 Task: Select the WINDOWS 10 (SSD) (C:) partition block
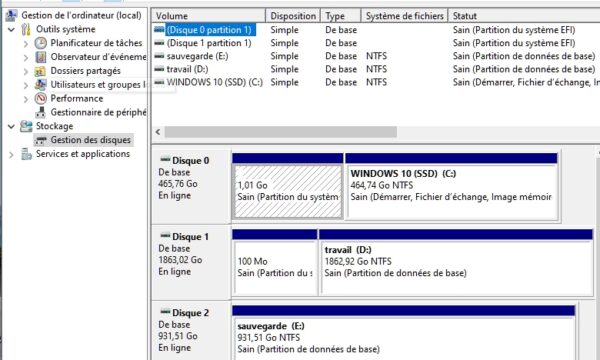pos(452,191)
